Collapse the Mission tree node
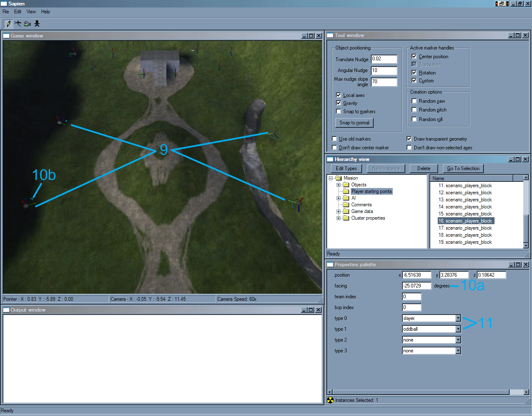The height and width of the screenshot is (416, 532). pyautogui.click(x=331, y=178)
